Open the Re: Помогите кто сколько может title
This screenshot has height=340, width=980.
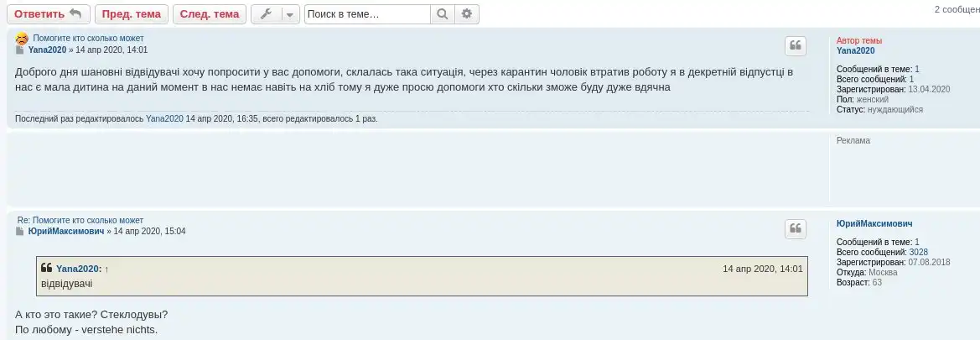(x=80, y=220)
